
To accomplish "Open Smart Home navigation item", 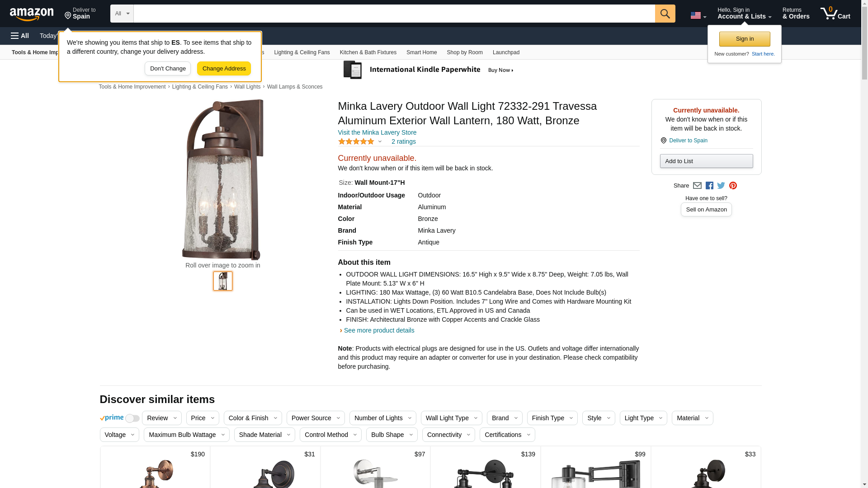I will pos(421,52).
